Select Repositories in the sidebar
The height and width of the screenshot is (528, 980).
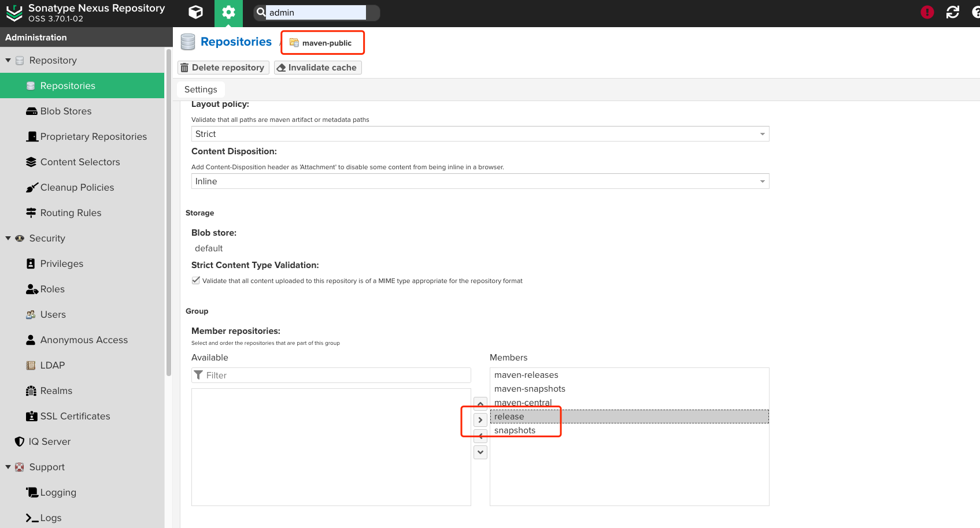[x=82, y=85]
